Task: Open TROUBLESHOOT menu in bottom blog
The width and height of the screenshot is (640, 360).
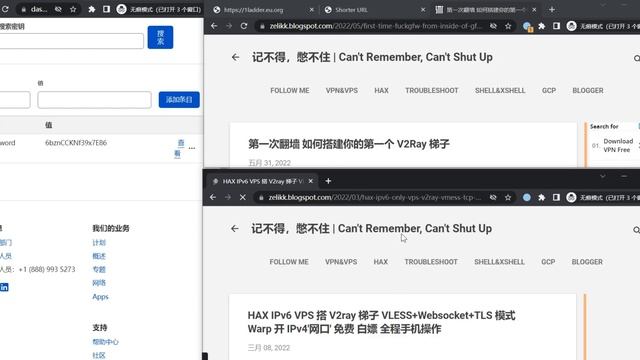Action: tap(431, 262)
